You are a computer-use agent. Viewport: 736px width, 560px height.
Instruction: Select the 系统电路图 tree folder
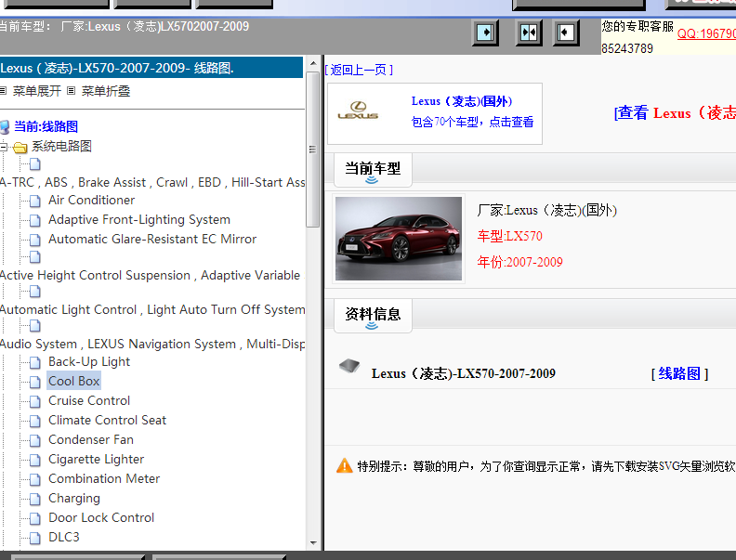pos(61,147)
